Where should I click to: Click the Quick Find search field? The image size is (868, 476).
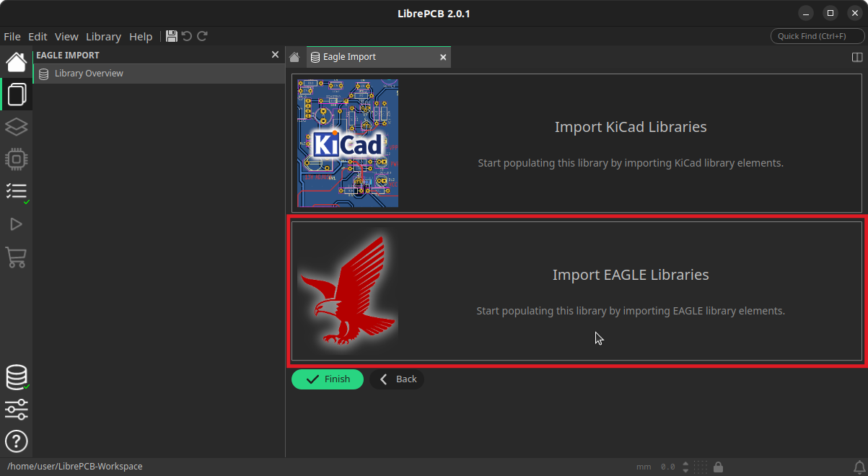pos(817,36)
